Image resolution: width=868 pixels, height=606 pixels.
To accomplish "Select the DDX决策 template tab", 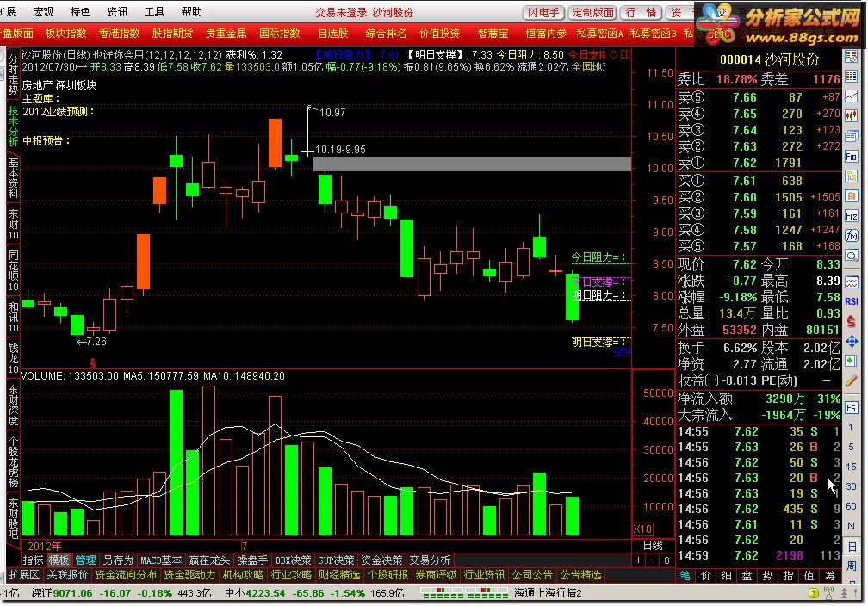I will point(293,560).
